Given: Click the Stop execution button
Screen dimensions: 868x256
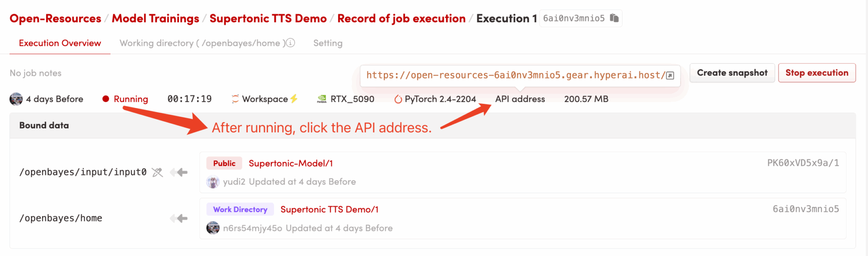Looking at the screenshot, I should tap(816, 73).
